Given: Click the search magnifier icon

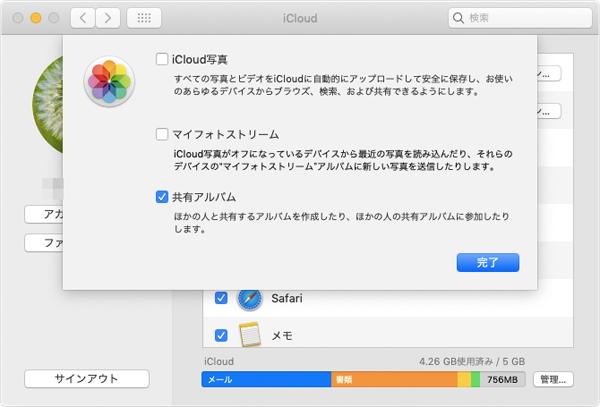Looking at the screenshot, I should [458, 18].
